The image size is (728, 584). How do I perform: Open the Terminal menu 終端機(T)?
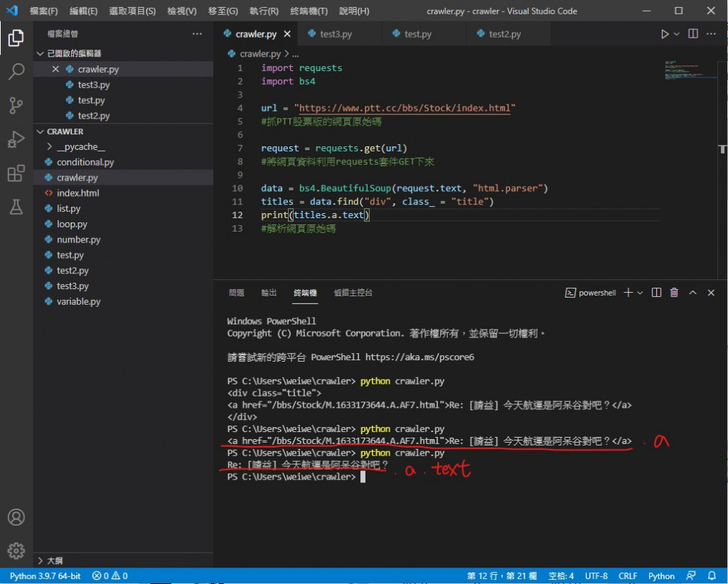[309, 11]
